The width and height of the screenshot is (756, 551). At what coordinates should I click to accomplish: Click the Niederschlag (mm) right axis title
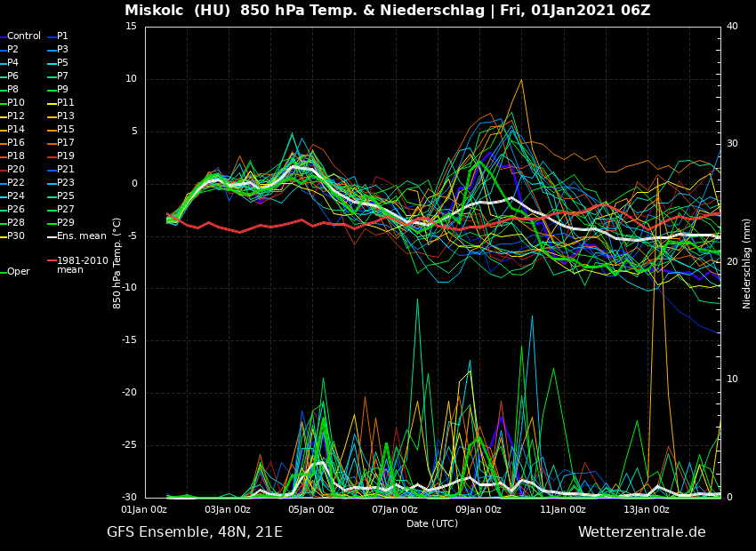point(747,262)
